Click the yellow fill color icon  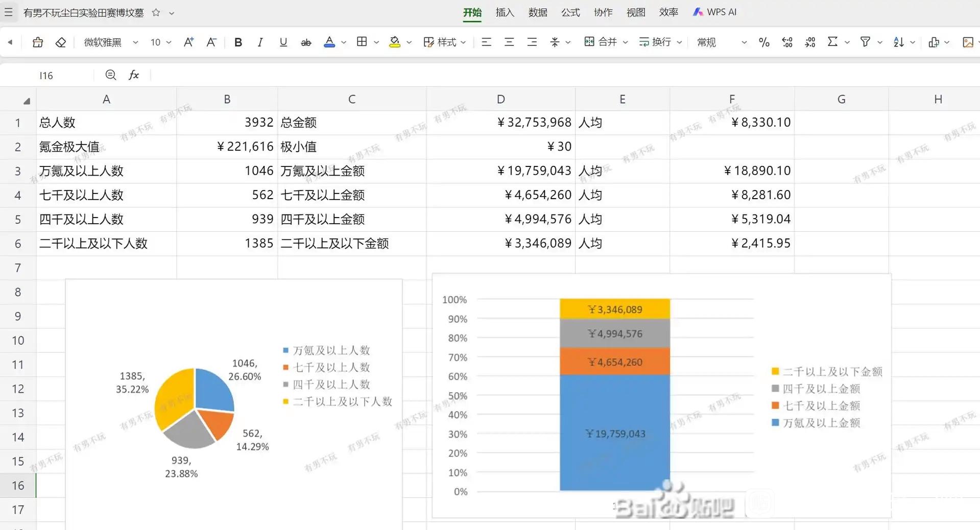point(395,42)
